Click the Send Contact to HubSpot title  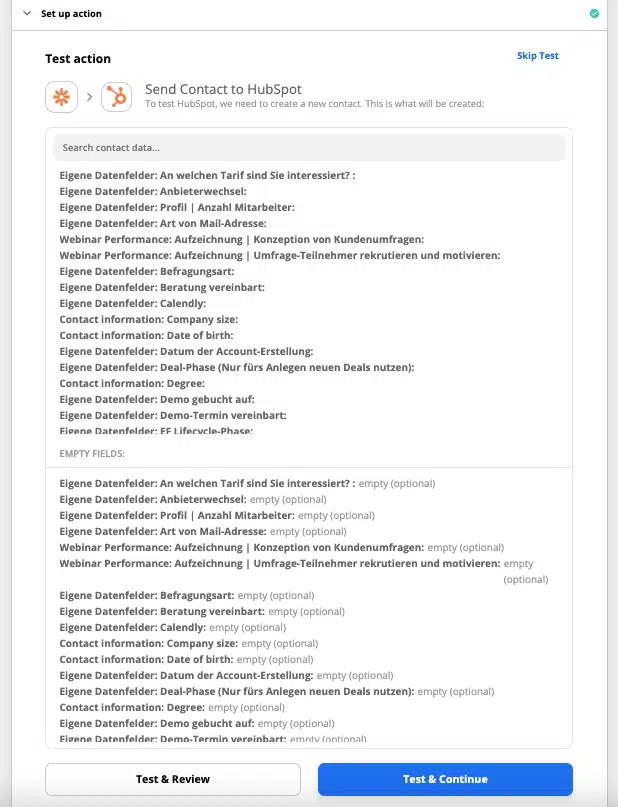(x=223, y=89)
